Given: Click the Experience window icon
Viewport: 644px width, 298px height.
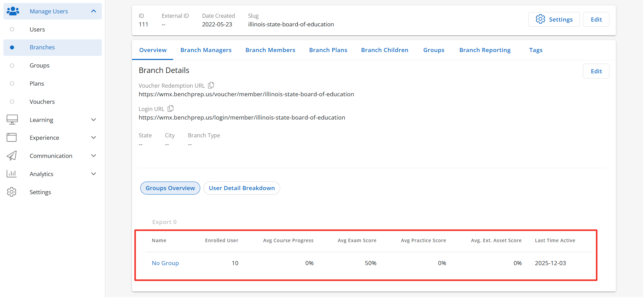Looking at the screenshot, I should pos(12,138).
